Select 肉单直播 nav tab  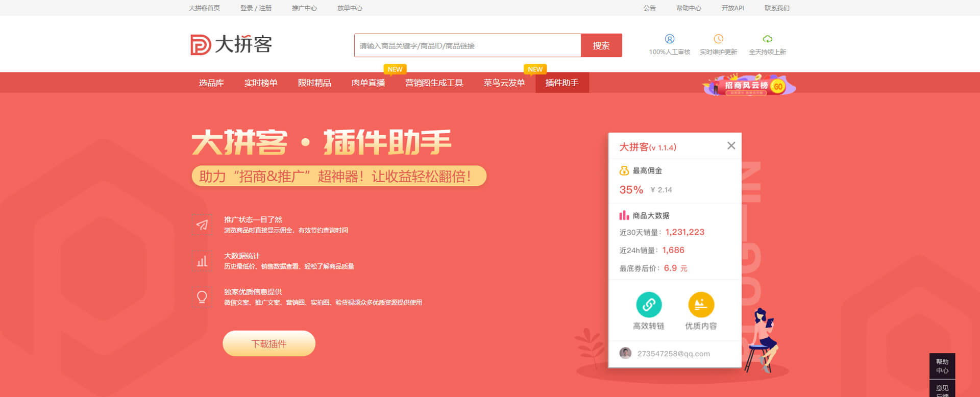click(368, 83)
